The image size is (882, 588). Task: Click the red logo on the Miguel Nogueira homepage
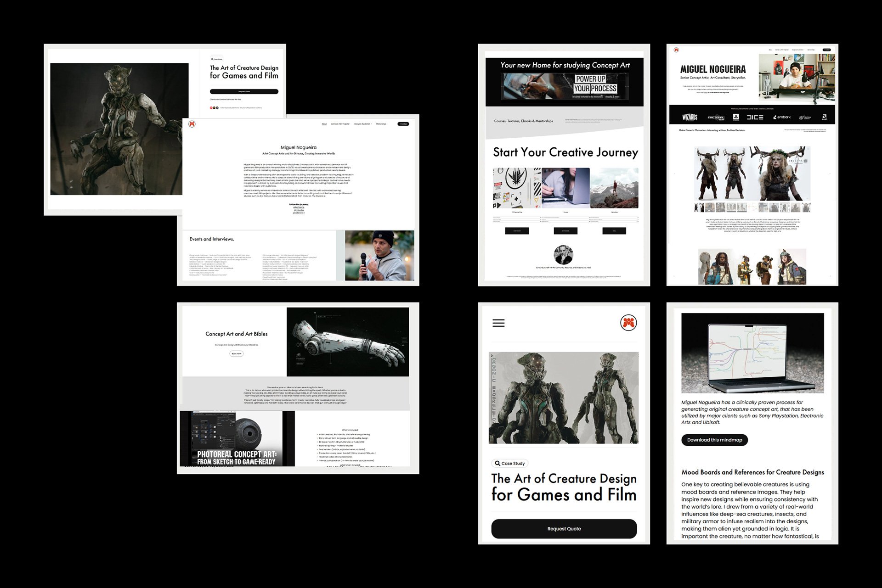[676, 50]
